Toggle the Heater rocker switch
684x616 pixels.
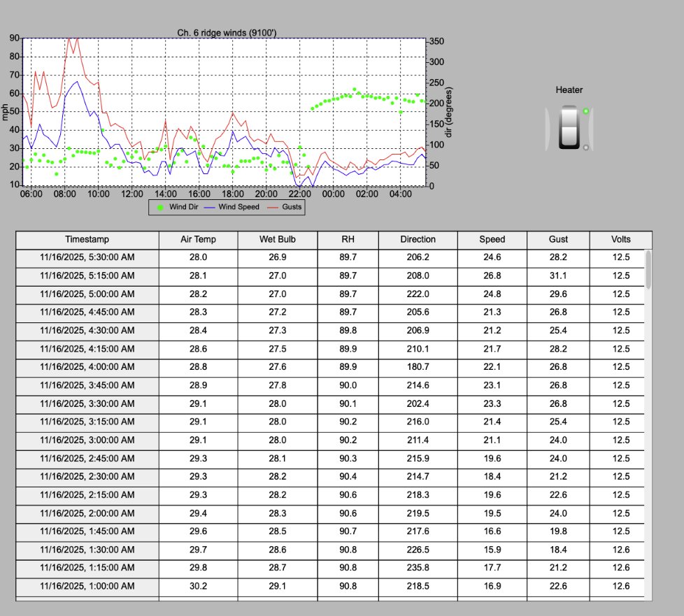pyautogui.click(x=569, y=127)
